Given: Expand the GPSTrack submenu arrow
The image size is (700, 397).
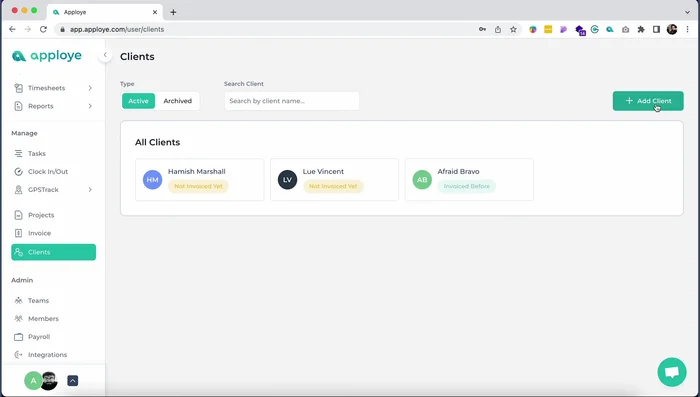Looking at the screenshot, I should [x=90, y=190].
